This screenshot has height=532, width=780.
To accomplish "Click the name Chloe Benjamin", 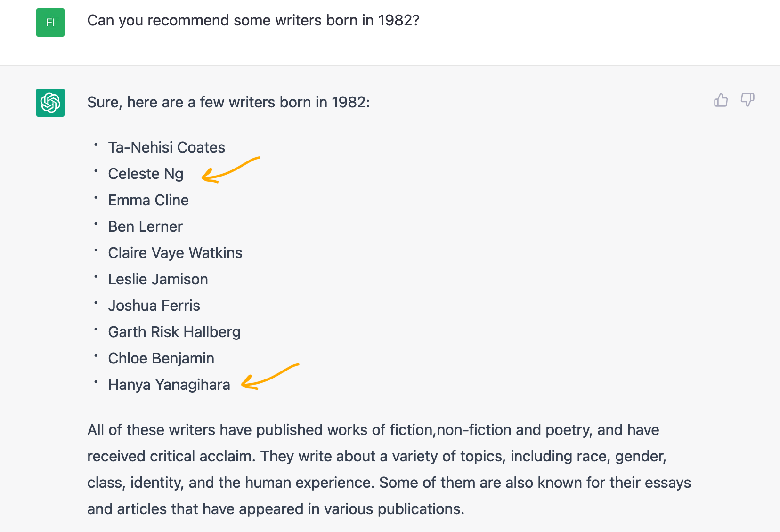I will point(161,358).
